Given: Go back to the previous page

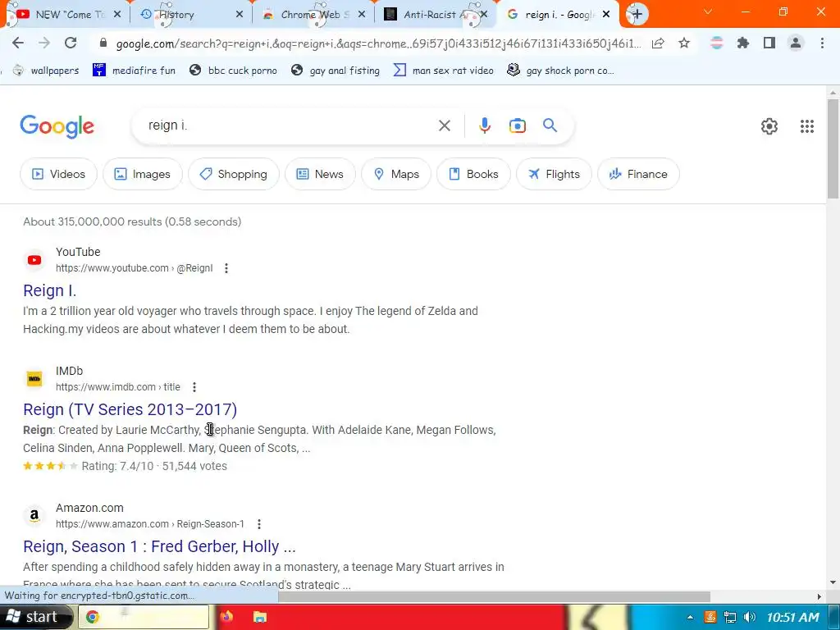Looking at the screenshot, I should coord(18,43).
